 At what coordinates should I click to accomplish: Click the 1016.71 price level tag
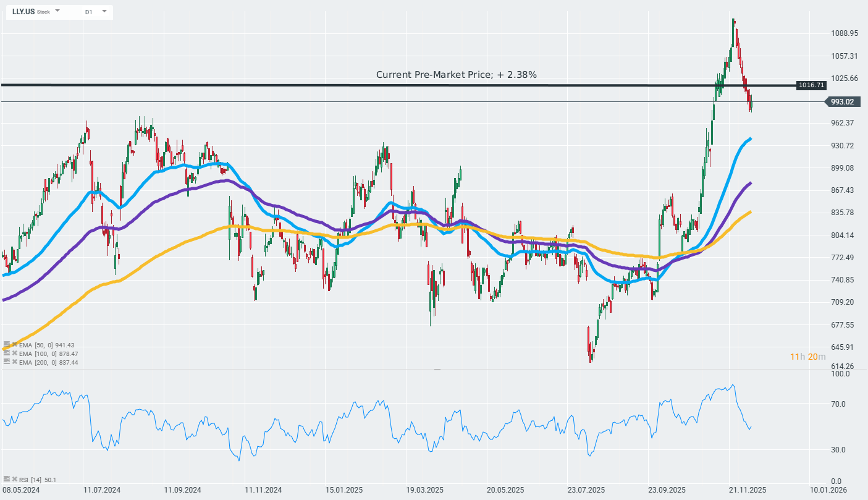(811, 85)
